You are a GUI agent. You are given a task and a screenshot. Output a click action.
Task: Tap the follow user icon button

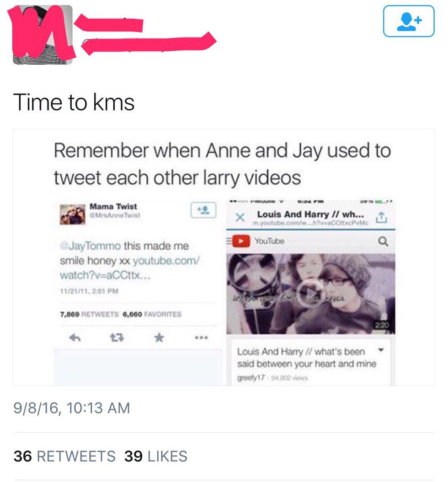[x=408, y=21]
